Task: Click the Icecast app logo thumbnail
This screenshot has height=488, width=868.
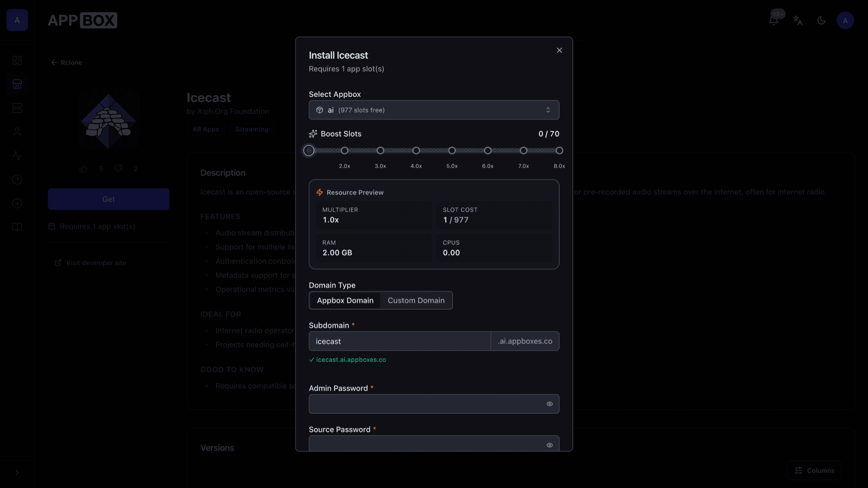Action: (x=108, y=121)
